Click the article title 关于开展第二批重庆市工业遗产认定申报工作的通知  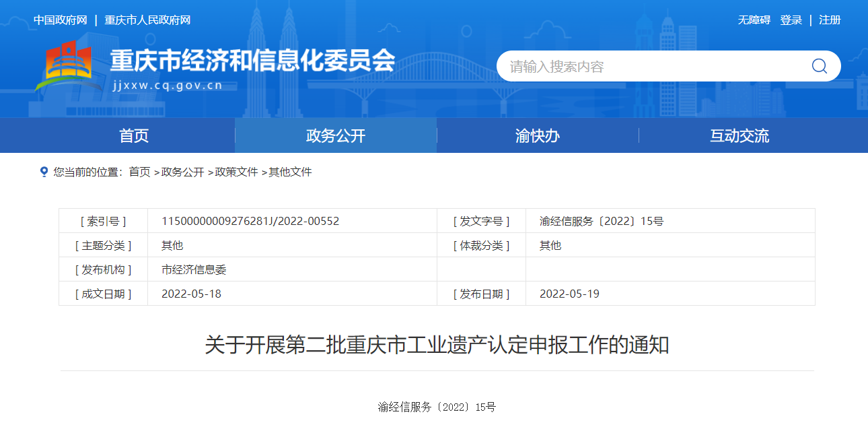[437, 345]
